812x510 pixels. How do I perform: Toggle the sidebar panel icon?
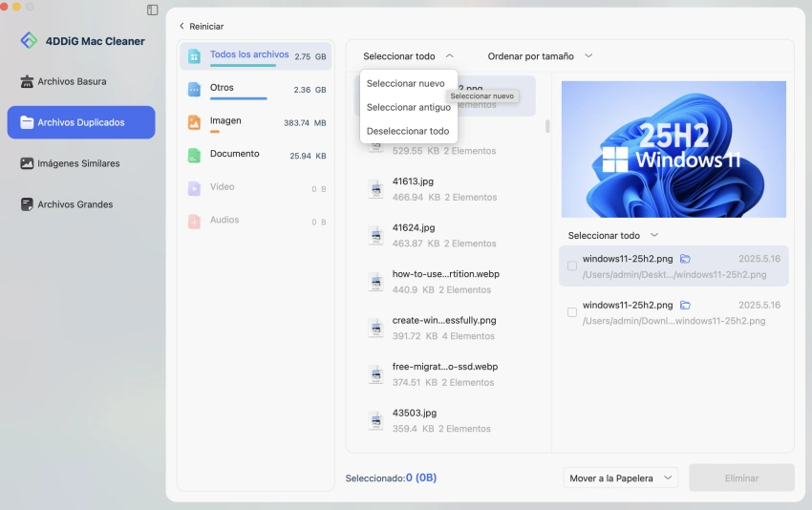(x=152, y=10)
